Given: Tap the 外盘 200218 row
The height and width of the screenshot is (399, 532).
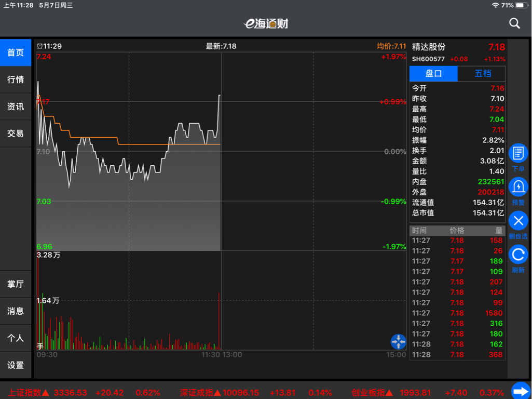Looking at the screenshot, I should pyautogui.click(x=458, y=192).
